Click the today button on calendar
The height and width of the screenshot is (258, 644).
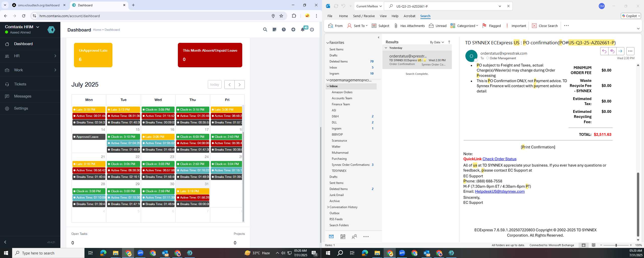click(215, 85)
